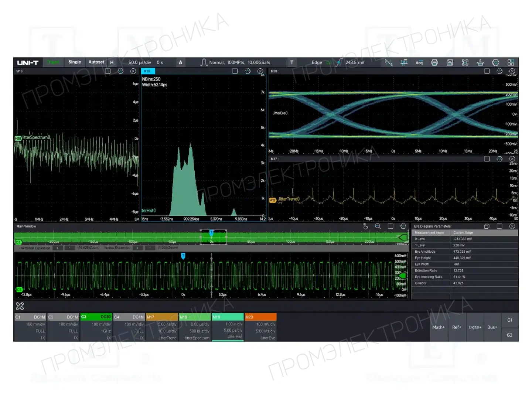Open the apps grid menu icon
532x399 pixels.
(x=511, y=62)
